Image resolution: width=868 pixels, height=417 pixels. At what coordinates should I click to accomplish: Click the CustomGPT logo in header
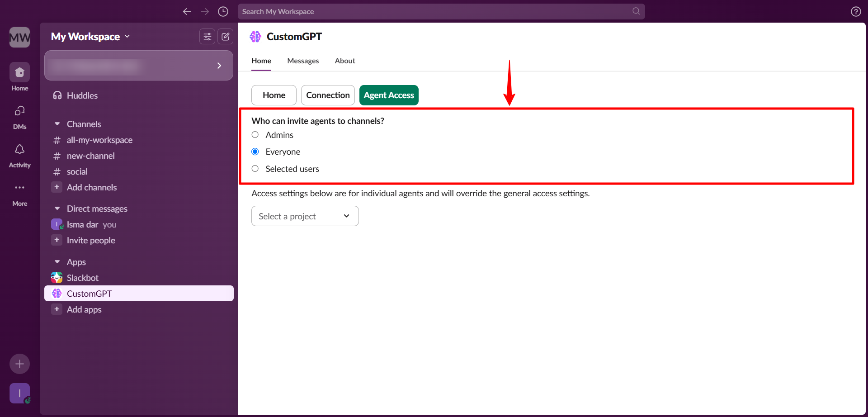coord(255,37)
